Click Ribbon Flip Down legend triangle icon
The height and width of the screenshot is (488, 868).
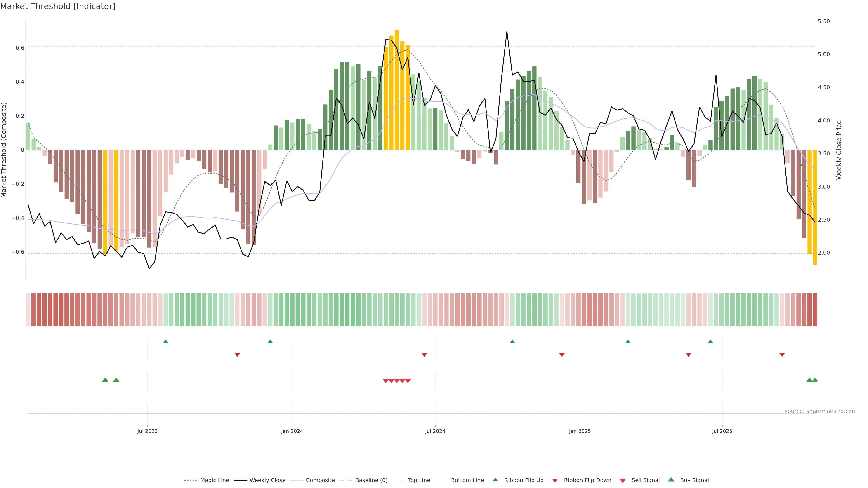tap(555, 481)
